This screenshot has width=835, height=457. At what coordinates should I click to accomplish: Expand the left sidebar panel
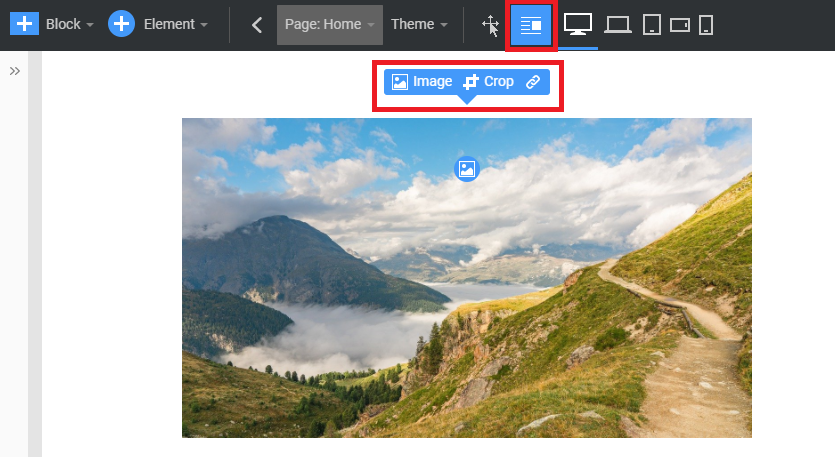pos(15,71)
